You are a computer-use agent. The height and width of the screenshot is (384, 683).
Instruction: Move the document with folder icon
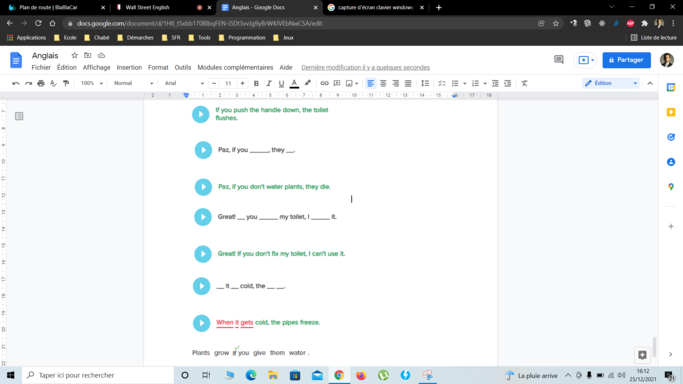tap(88, 55)
